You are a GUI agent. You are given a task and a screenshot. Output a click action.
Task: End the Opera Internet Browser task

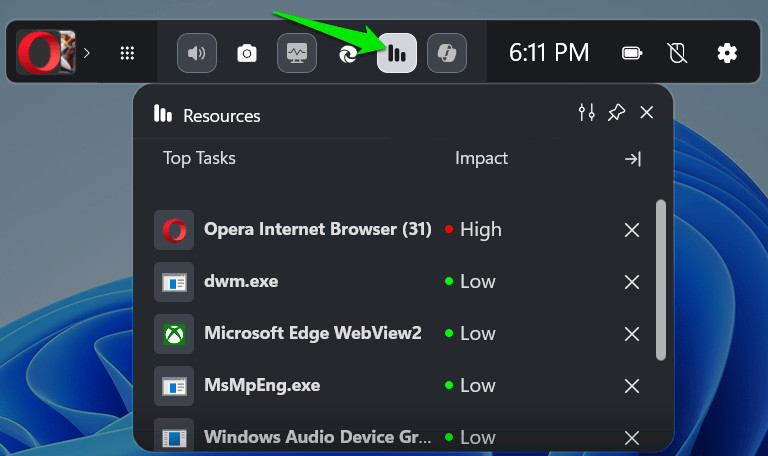632,230
